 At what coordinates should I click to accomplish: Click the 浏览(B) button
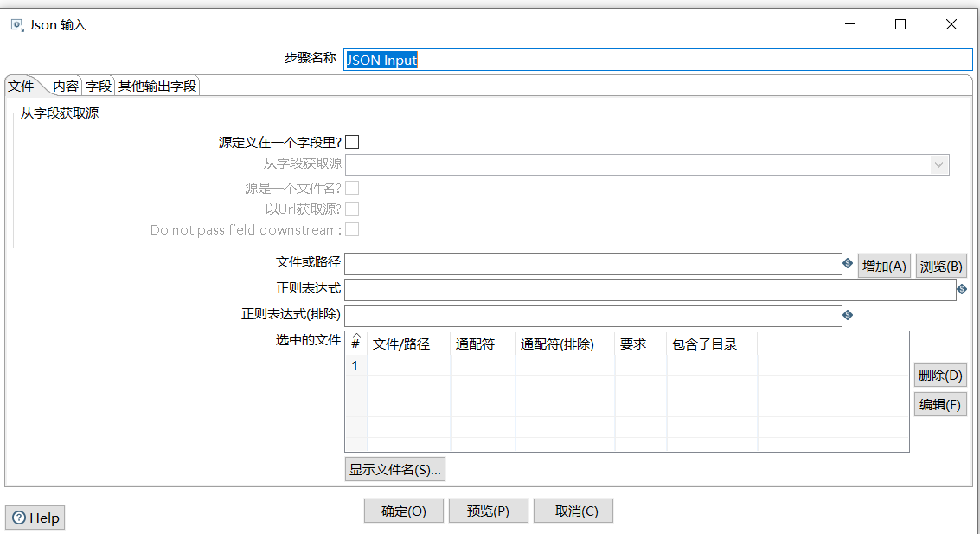tap(940, 267)
